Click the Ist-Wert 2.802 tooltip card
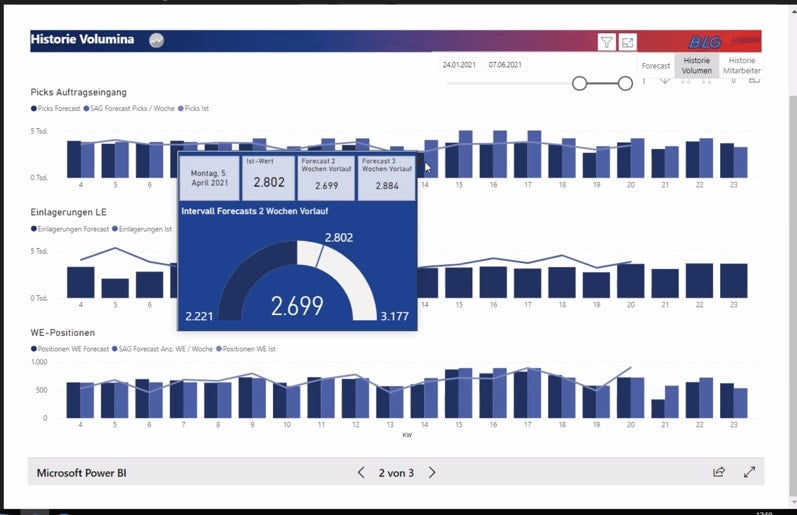 (x=268, y=177)
